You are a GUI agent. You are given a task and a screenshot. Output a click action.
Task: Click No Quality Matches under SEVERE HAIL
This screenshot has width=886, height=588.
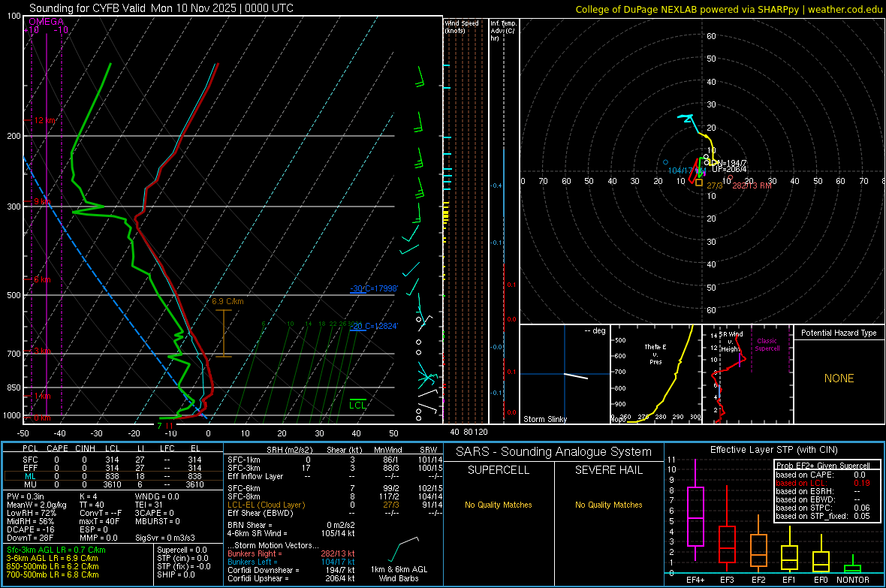(608, 505)
